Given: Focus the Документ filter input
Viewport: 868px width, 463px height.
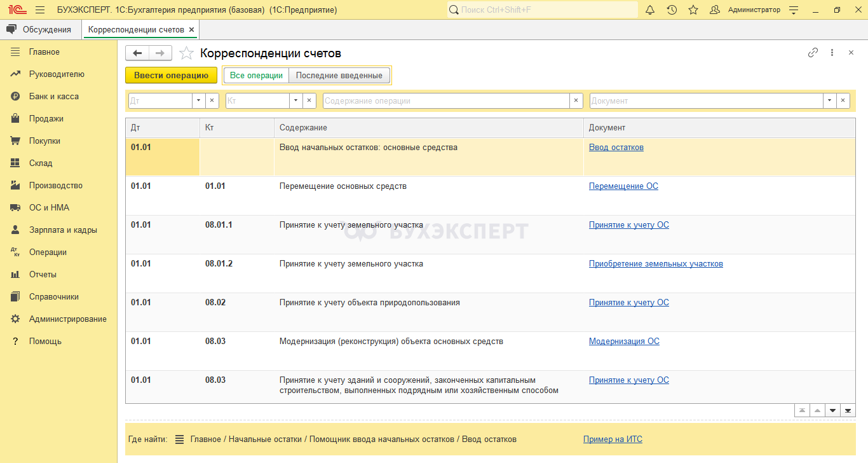Looking at the screenshot, I should [x=707, y=100].
